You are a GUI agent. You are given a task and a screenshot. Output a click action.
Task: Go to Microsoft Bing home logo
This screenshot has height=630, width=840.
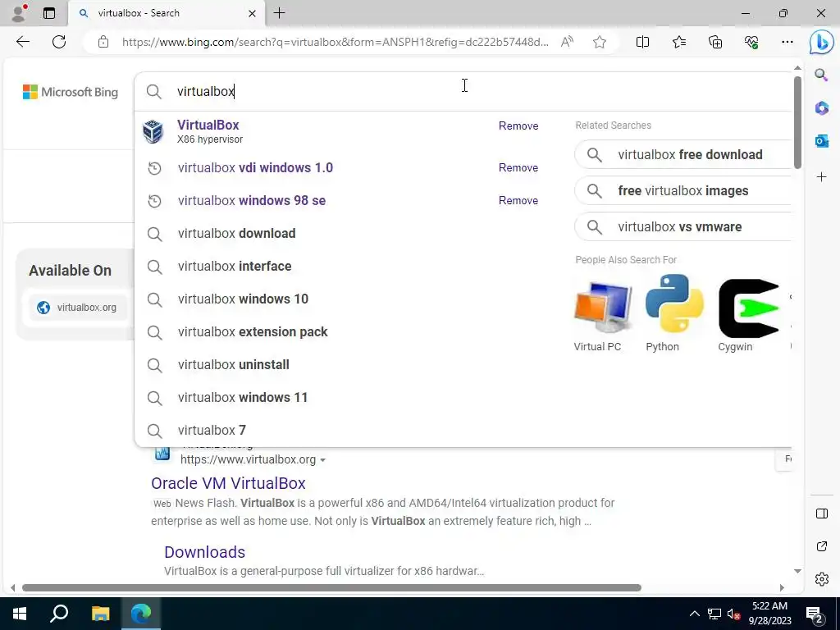pyautogui.click(x=71, y=92)
